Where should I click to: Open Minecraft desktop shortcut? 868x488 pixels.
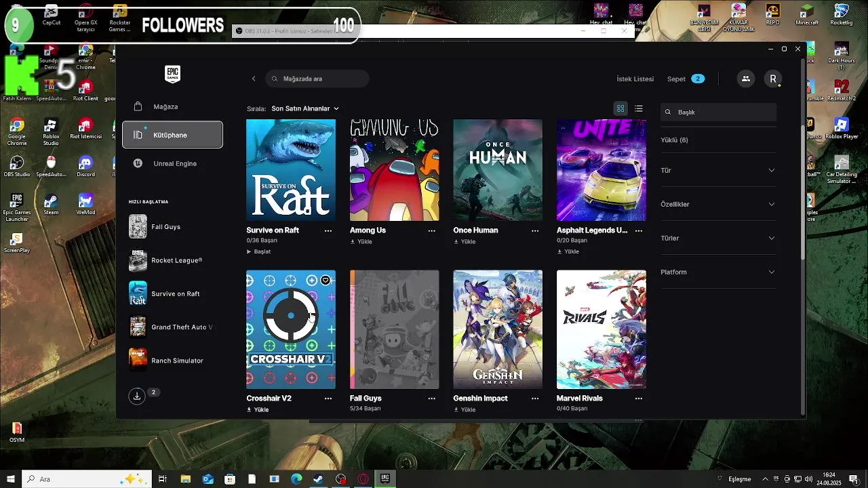[807, 14]
